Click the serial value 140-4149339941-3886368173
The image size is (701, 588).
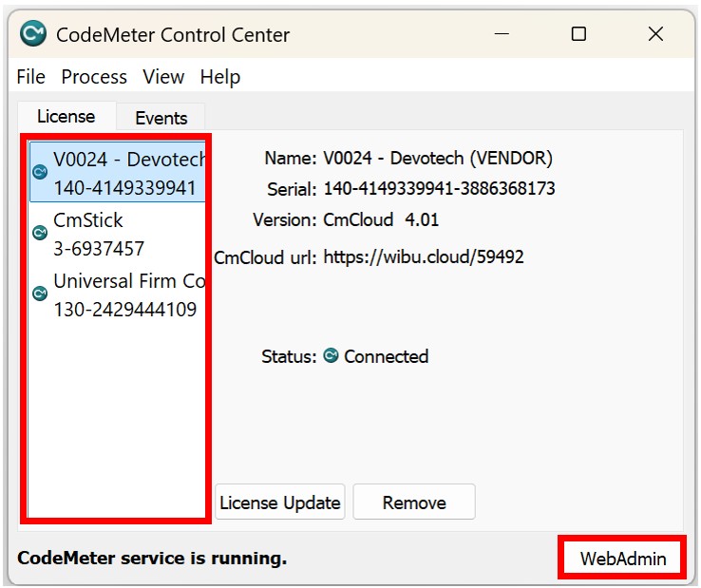[439, 188]
